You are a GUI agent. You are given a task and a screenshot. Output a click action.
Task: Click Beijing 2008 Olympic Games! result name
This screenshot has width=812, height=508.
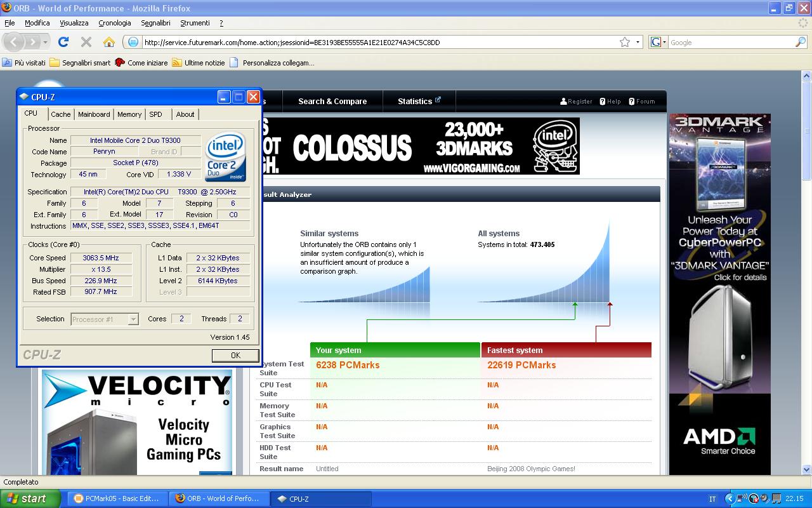[x=531, y=469]
